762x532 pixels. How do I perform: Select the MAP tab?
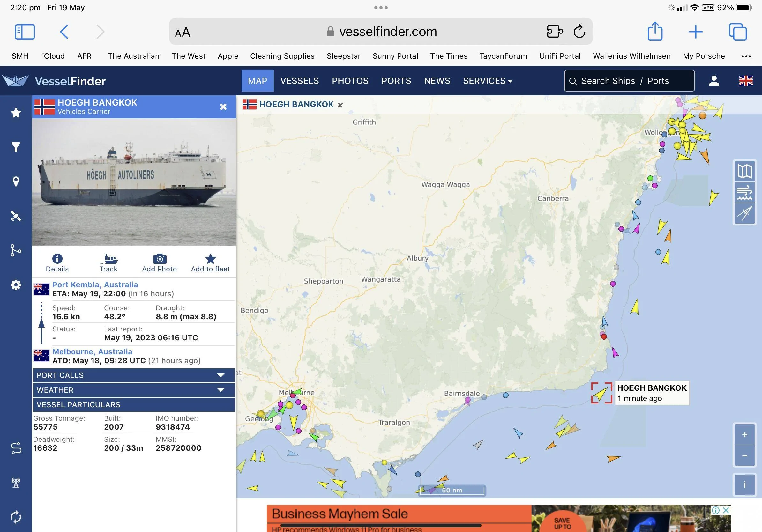pos(258,81)
